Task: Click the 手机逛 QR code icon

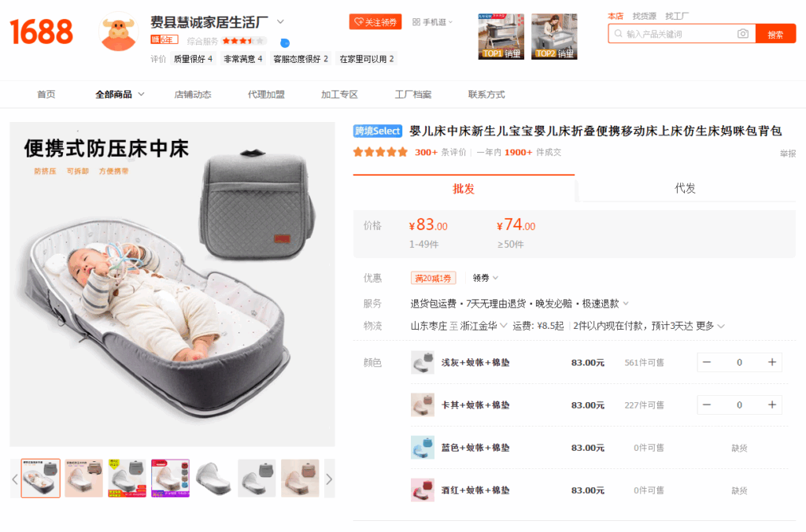Action: 416,22
